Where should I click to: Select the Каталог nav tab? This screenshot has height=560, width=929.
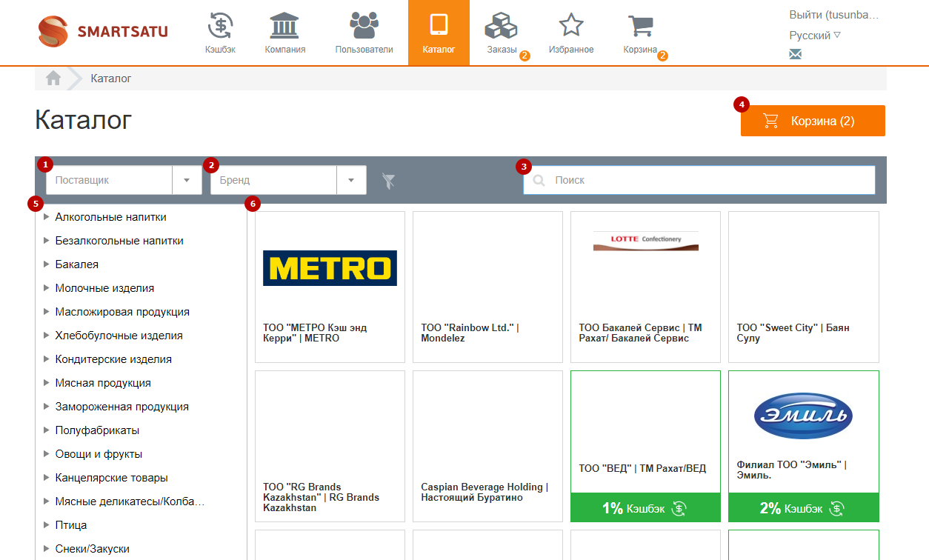[439, 33]
